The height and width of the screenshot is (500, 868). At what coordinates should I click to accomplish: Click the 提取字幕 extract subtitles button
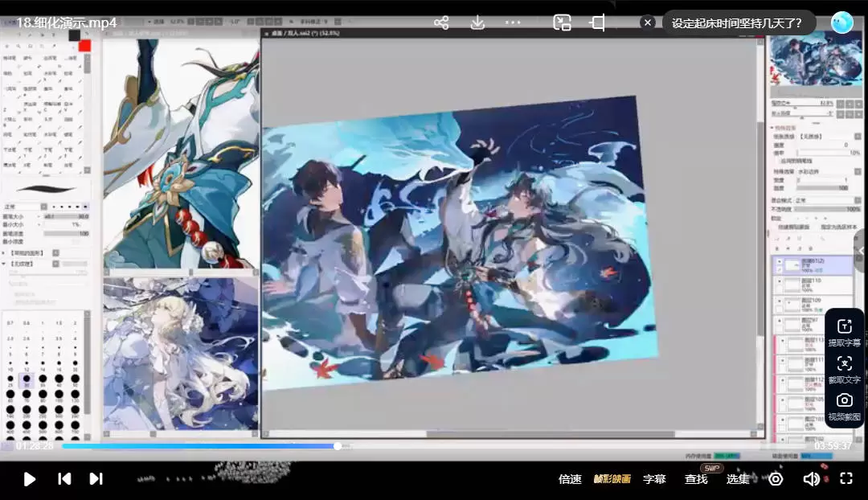point(844,332)
